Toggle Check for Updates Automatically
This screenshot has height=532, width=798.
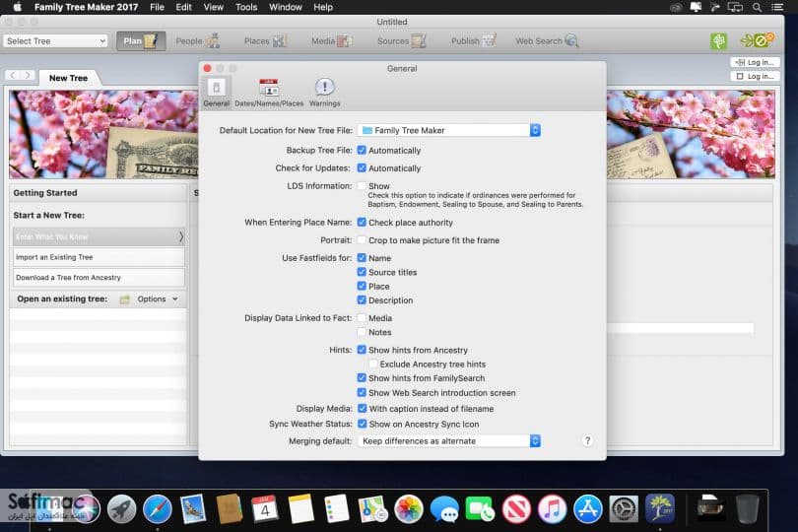pos(362,168)
